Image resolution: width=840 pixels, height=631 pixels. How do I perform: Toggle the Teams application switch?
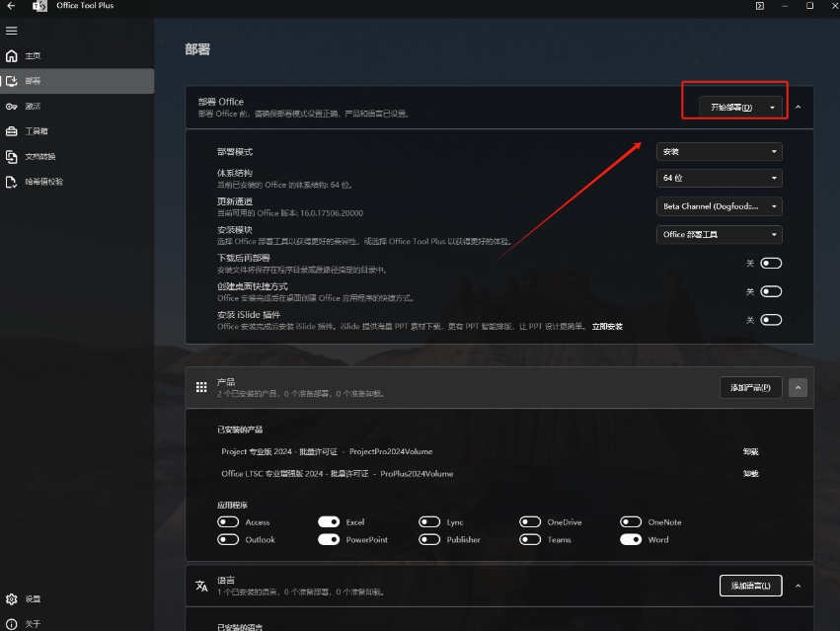(x=530, y=540)
